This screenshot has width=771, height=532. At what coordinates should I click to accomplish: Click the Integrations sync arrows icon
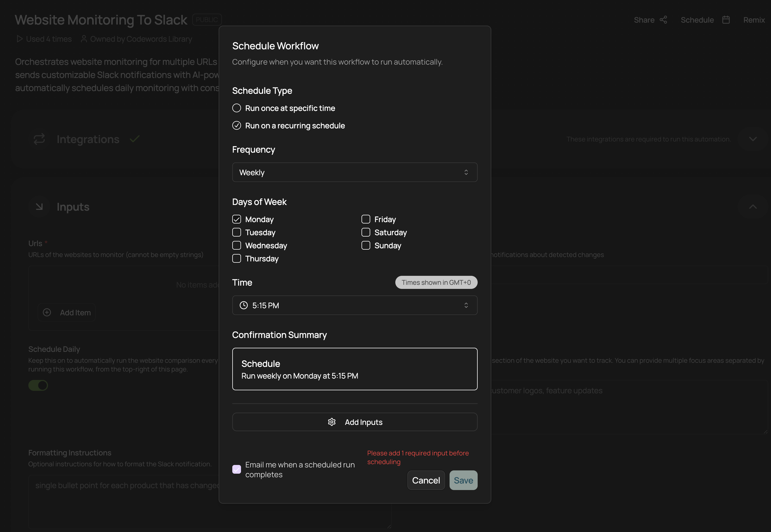click(39, 139)
